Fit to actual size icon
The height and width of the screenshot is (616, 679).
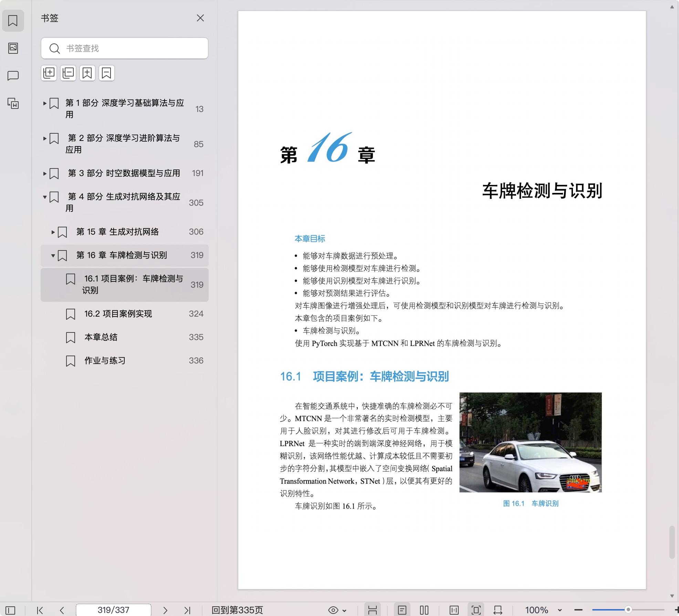pyautogui.click(x=454, y=610)
